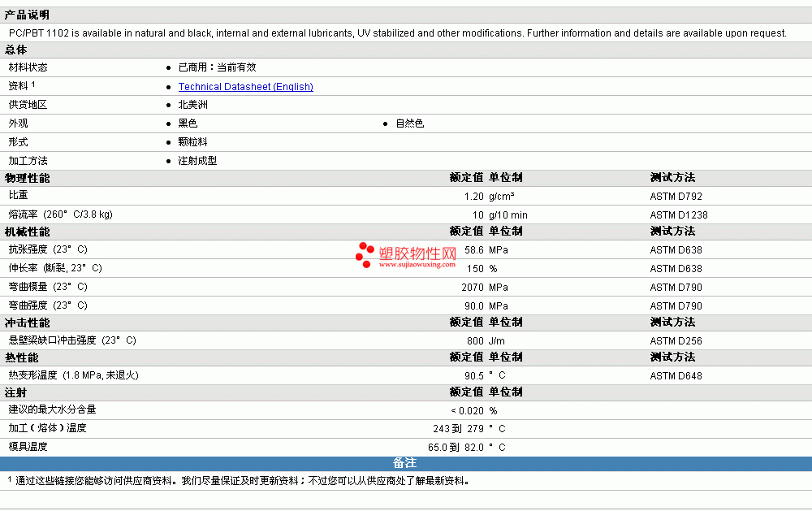Click the 产品说明 section header
The image size is (812, 511).
click(x=27, y=15)
